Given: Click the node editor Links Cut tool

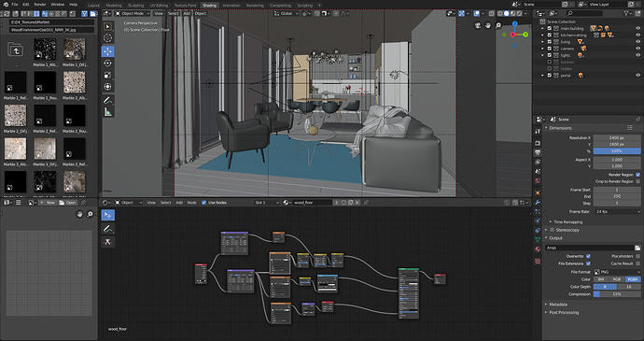Looking at the screenshot, I should point(108,242).
